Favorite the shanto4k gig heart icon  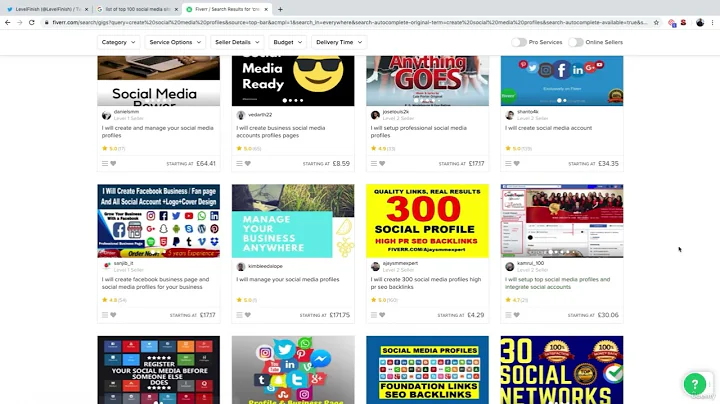[517, 163]
